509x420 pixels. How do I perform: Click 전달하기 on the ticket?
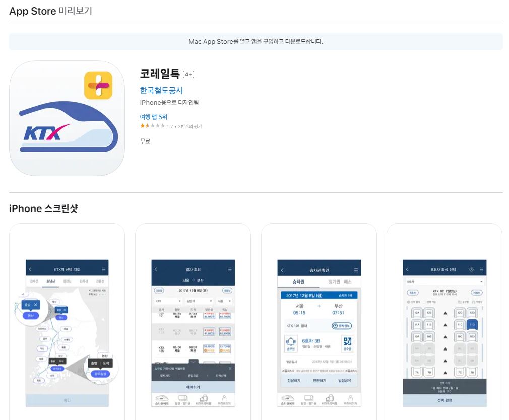click(x=294, y=380)
